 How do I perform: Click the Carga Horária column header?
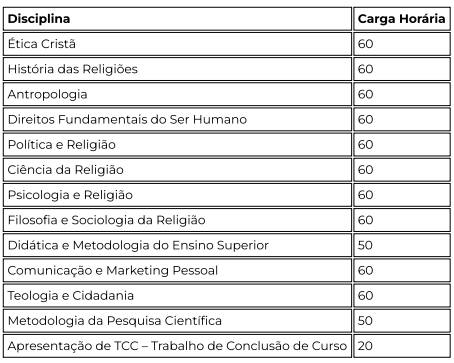point(402,19)
